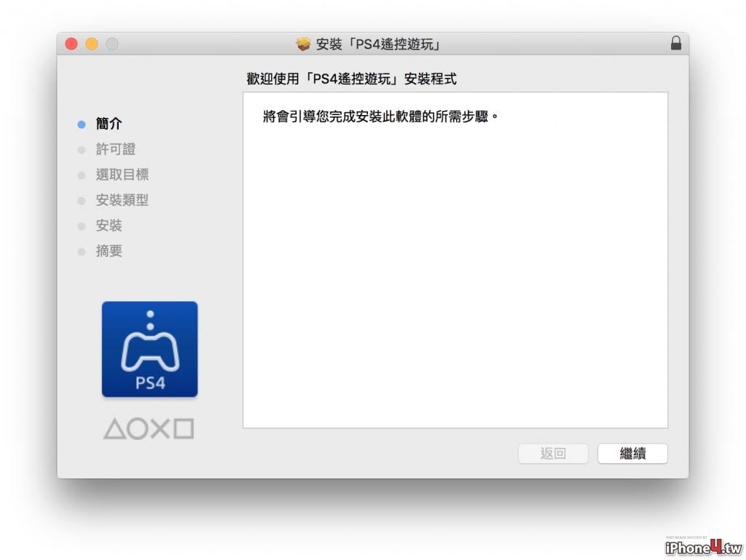The height and width of the screenshot is (560, 746).
Task: Click the blue bullet next to 簡介
Action: [x=82, y=124]
